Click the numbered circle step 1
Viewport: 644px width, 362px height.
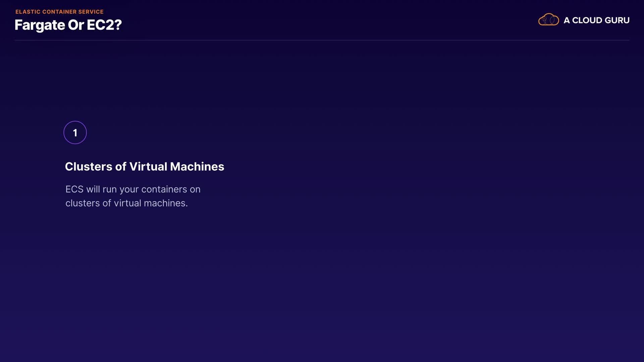tap(75, 133)
